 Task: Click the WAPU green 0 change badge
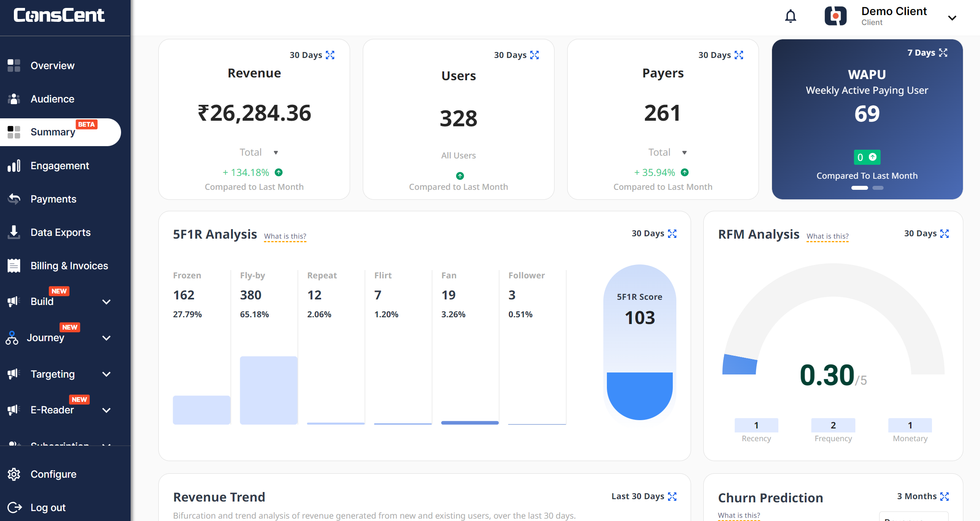coord(867,157)
